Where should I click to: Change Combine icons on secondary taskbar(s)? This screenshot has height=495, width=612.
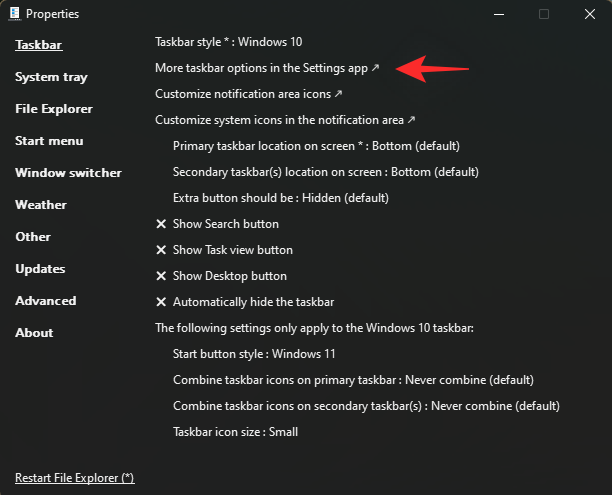(366, 406)
